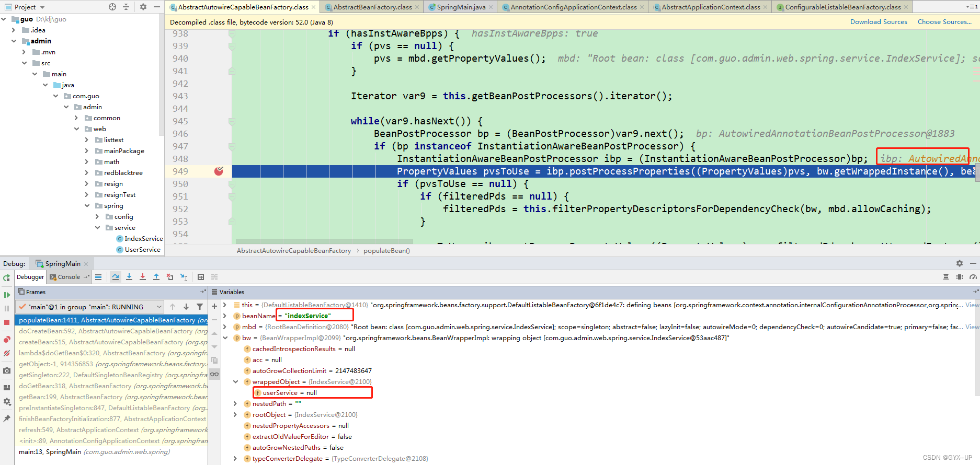The height and width of the screenshot is (465, 980).
Task: View breakpoints (red circles icon)
Action: pyautogui.click(x=7, y=340)
